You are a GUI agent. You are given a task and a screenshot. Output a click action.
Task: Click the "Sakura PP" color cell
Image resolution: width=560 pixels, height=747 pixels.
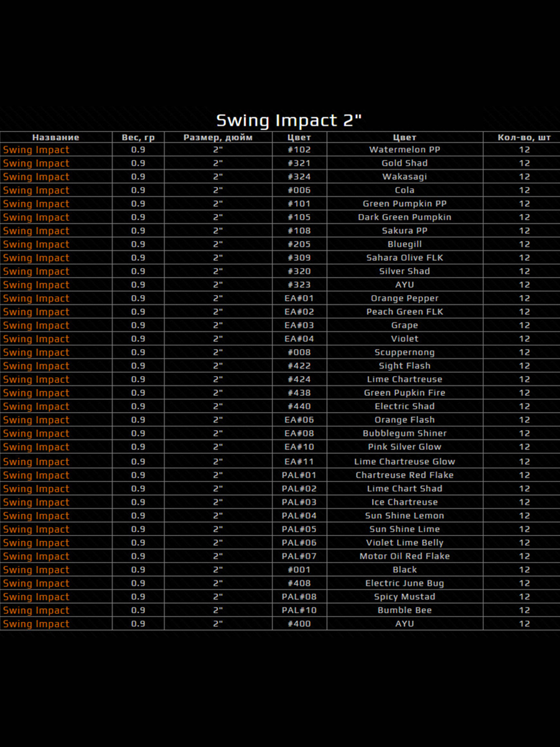click(x=404, y=230)
